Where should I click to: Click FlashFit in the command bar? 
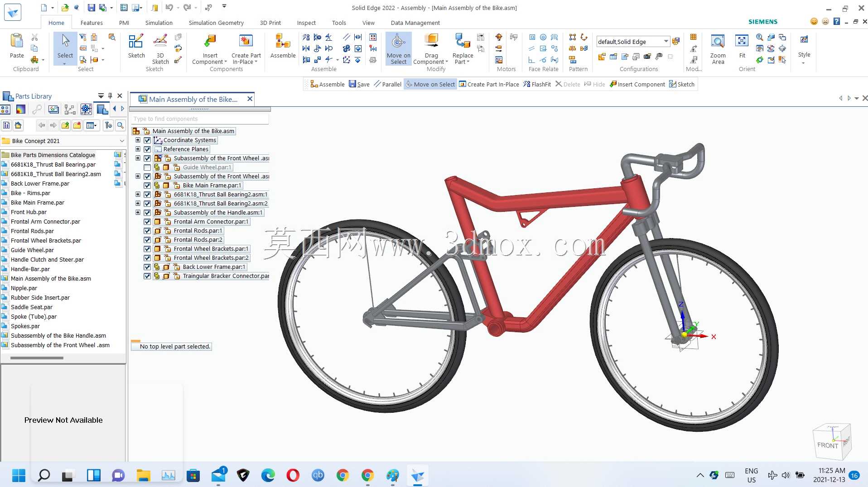click(x=537, y=84)
